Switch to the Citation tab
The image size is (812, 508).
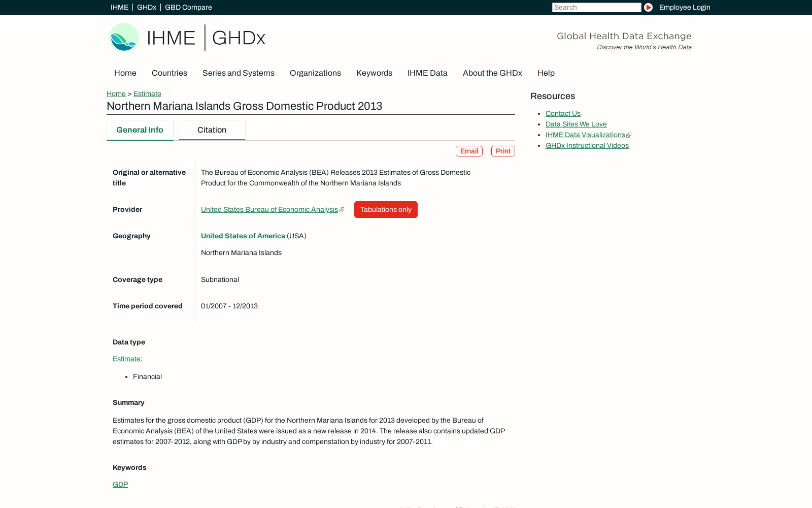pyautogui.click(x=212, y=130)
